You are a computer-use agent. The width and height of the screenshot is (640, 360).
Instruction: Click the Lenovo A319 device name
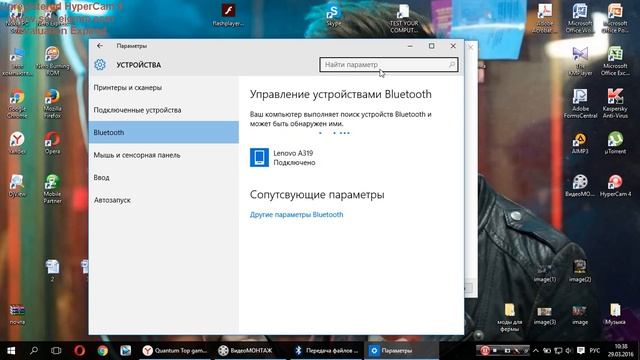[x=293, y=153]
